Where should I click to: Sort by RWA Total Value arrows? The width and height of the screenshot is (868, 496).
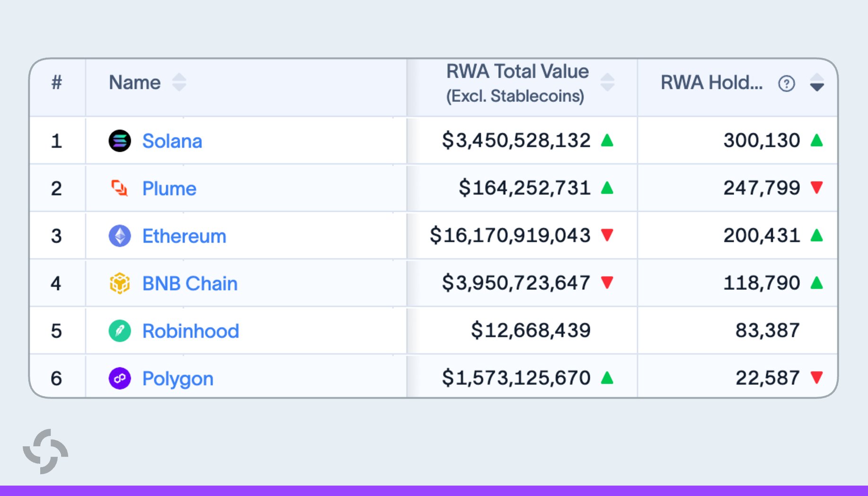coord(607,82)
